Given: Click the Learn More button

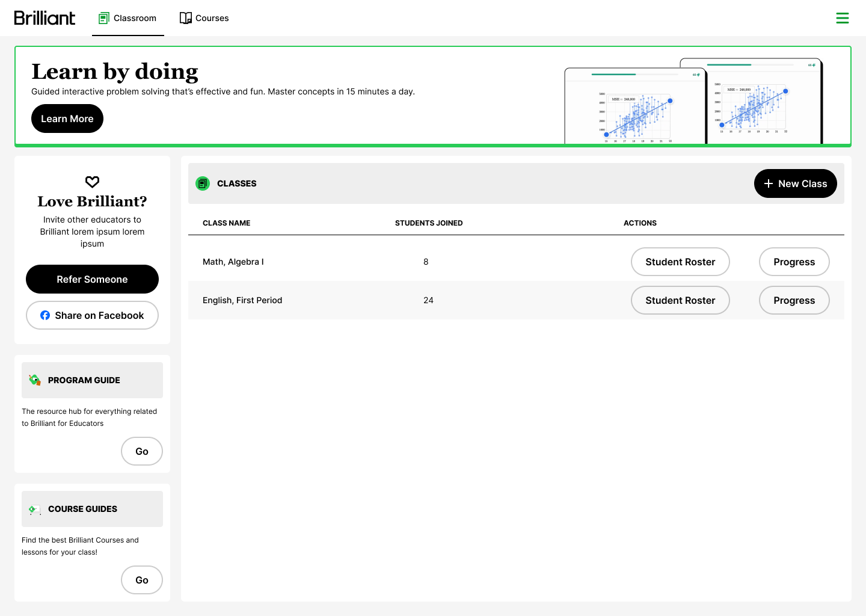Looking at the screenshot, I should (x=67, y=119).
